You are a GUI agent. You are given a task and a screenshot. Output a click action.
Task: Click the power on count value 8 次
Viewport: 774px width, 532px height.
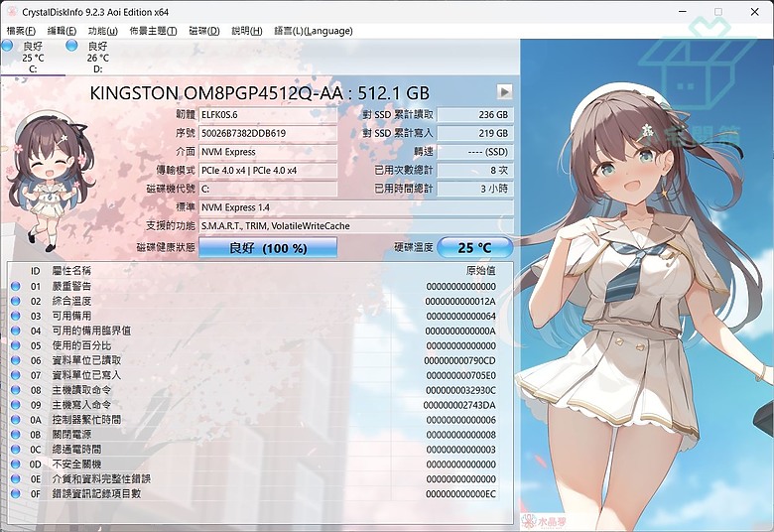pyautogui.click(x=475, y=171)
